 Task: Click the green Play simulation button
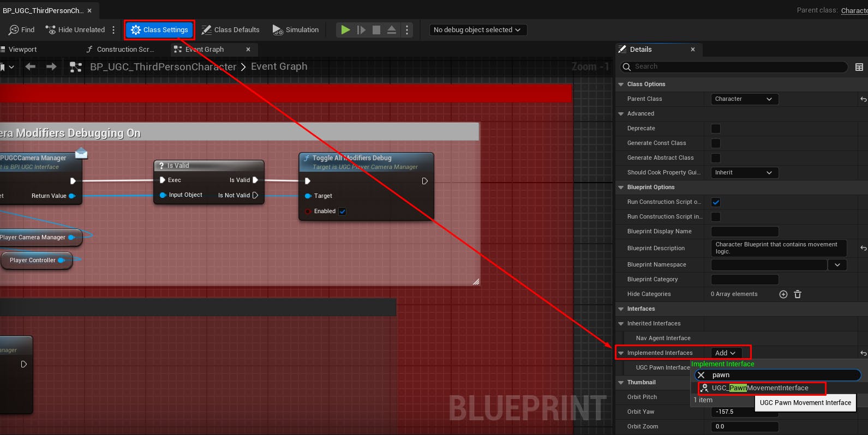click(345, 30)
